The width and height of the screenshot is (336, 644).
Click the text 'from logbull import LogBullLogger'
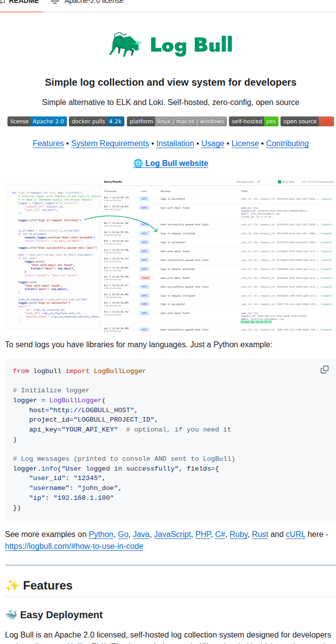(x=80, y=371)
